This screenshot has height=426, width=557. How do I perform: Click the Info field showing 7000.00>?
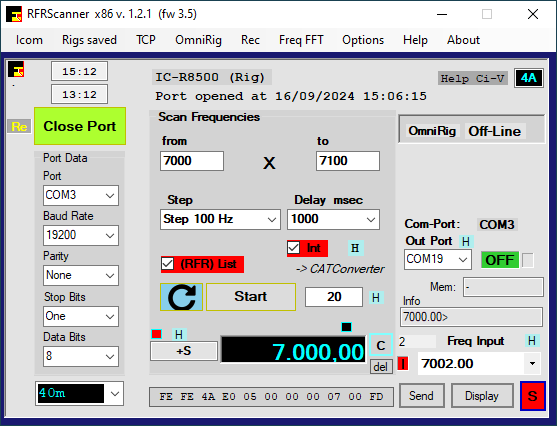[x=471, y=317]
